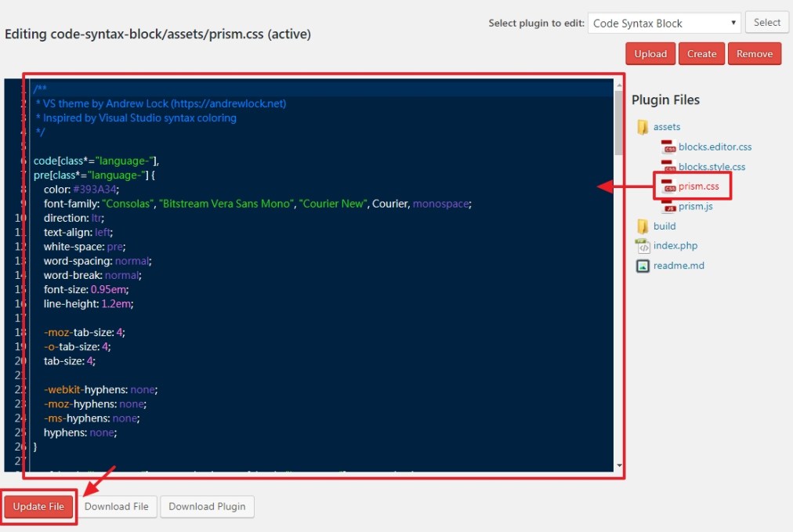Click the index.php file icon
This screenshot has height=532, width=793.
pos(643,246)
